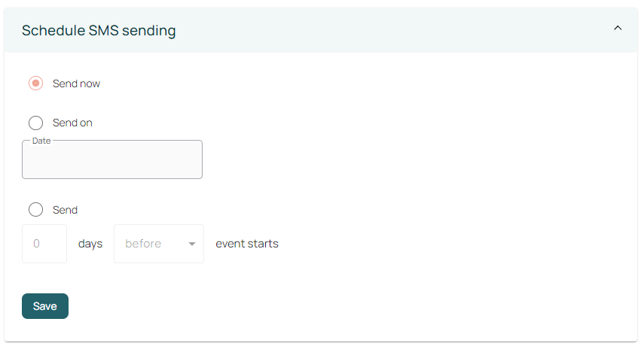Click the days text label
Screen dimensions: 644x349
90,244
